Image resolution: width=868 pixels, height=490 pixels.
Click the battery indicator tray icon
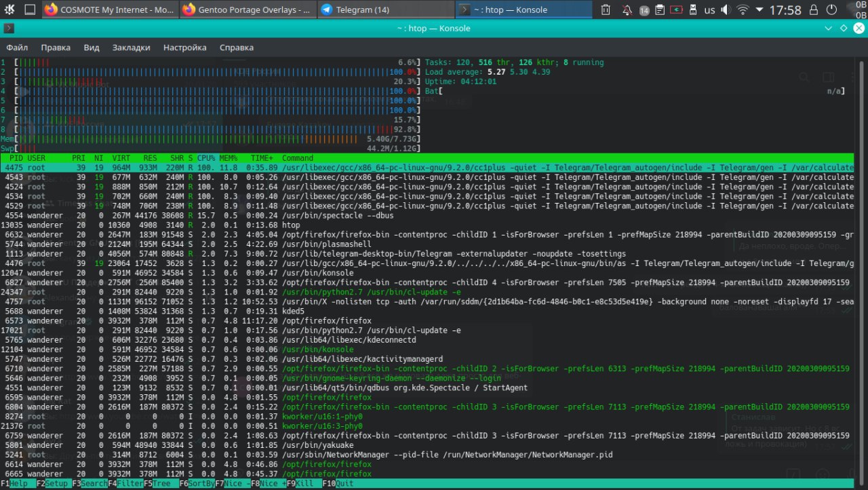[675, 10]
